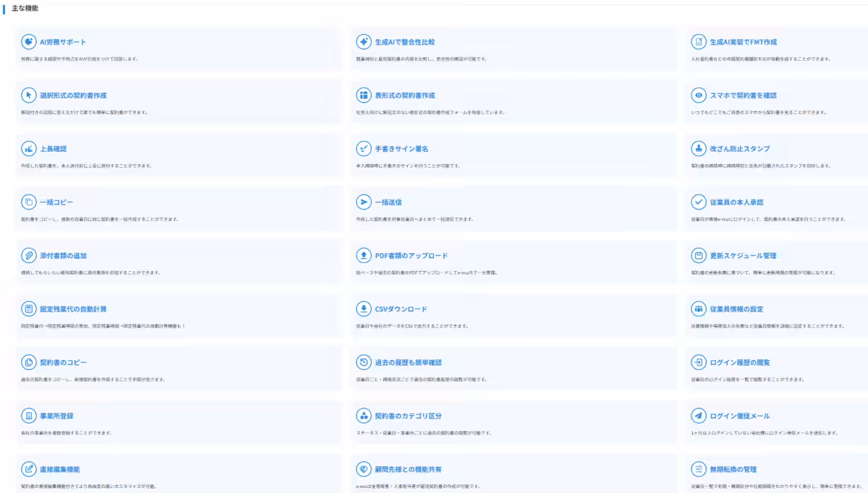Select the 更新スケジュール管理 heading
This screenshot has height=493, width=868.
tap(743, 256)
